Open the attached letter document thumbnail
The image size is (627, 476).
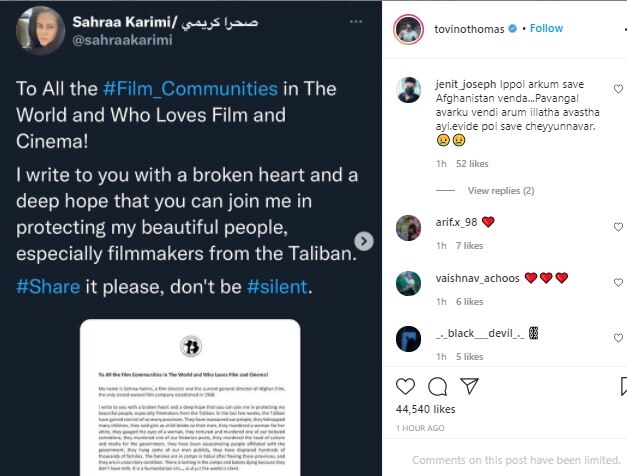[x=188, y=397]
